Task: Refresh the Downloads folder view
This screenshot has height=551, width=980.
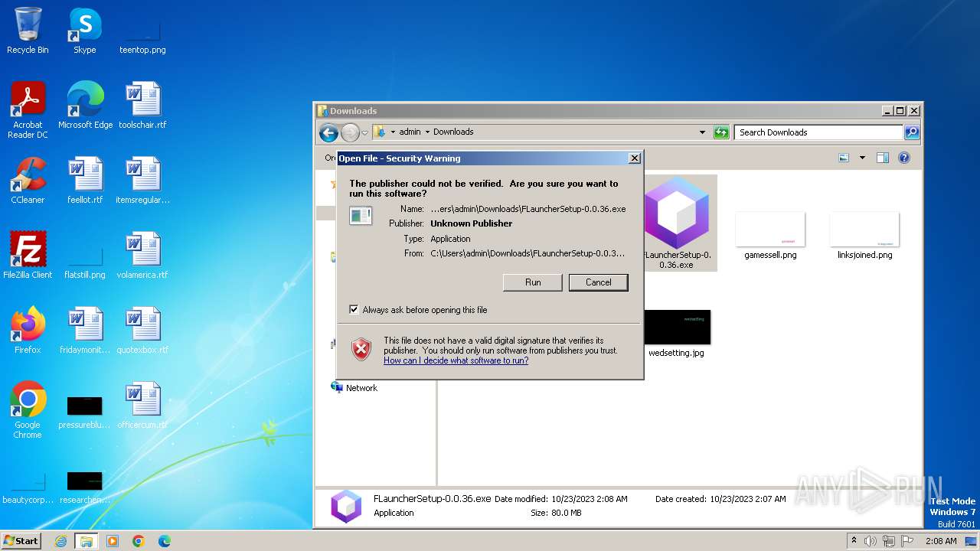Action: (721, 132)
